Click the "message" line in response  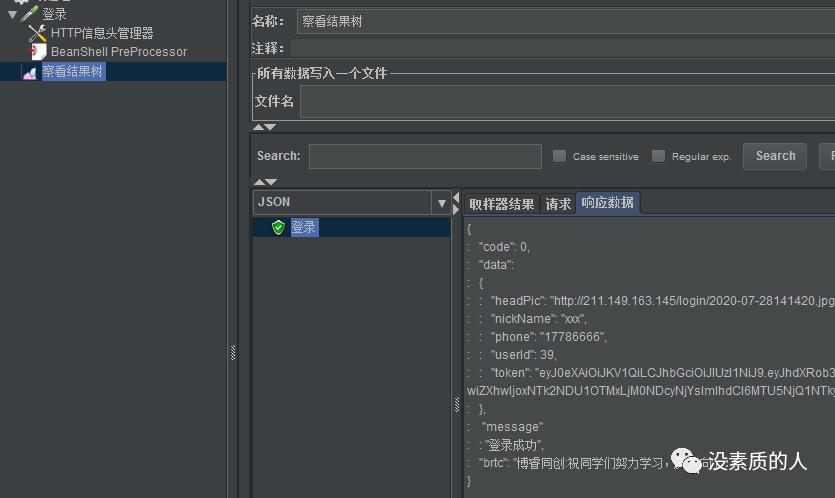click(512, 427)
